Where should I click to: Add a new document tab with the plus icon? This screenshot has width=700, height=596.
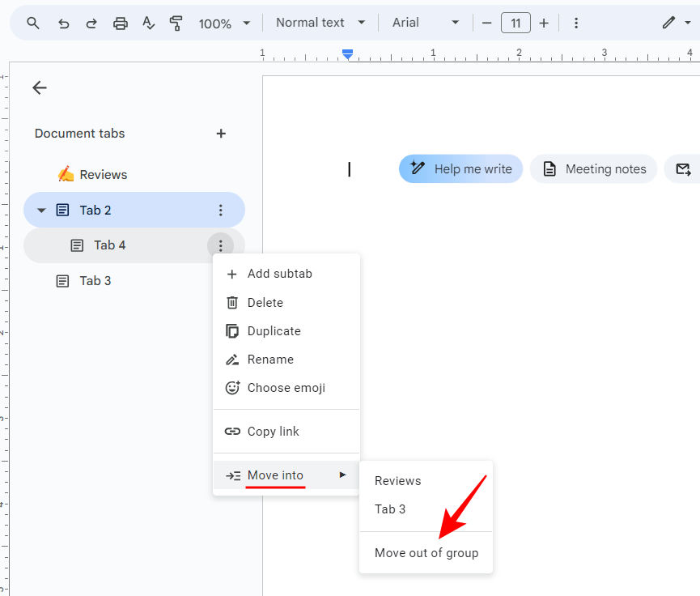[x=221, y=134]
